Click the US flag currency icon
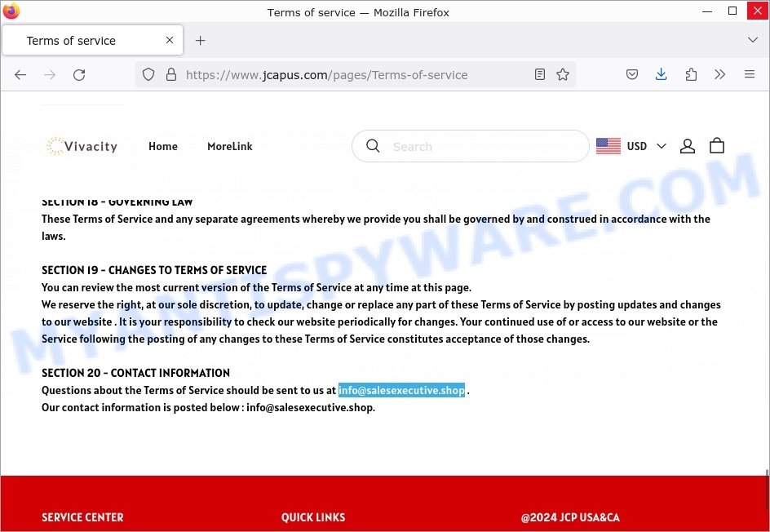Screen dimensions: 770x532 tap(608, 146)
